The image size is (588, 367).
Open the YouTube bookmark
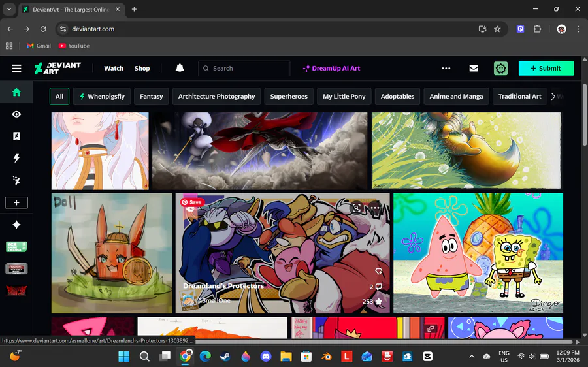[x=74, y=46]
